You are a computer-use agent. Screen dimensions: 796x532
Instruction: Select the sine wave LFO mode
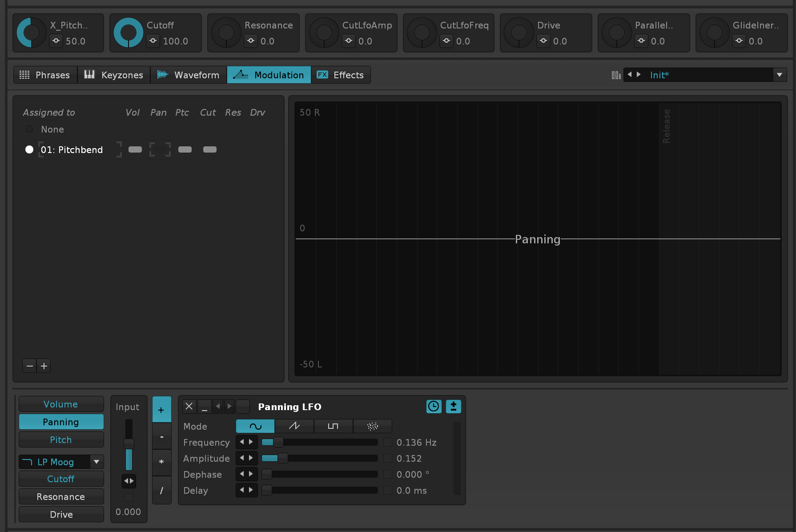click(255, 426)
